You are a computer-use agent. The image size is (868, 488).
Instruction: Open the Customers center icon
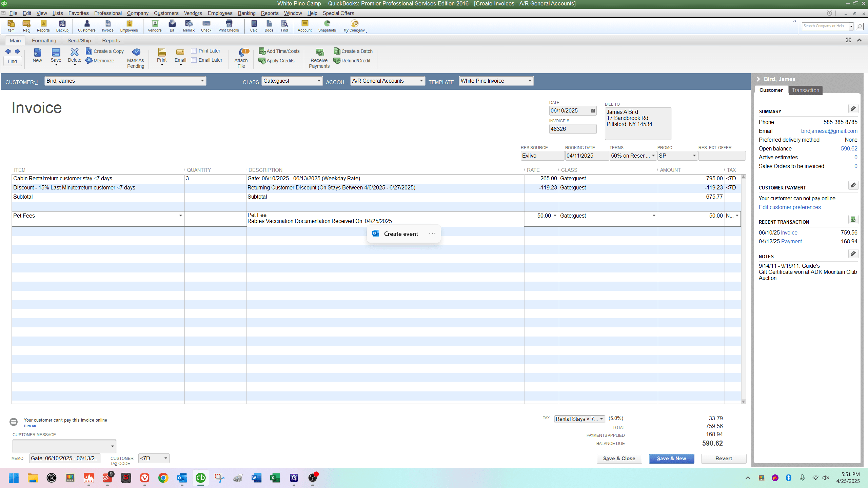pyautogui.click(x=87, y=26)
